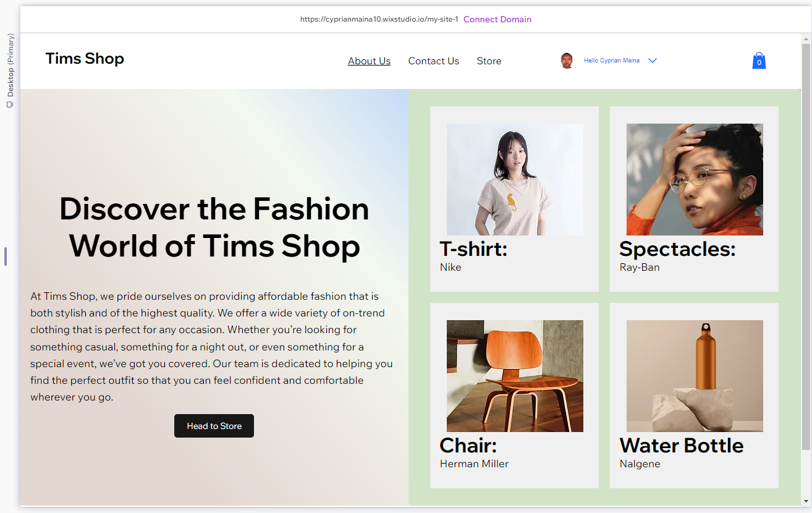Click the T-shirt: product title
Screen dimensions: 812x513
(473, 249)
